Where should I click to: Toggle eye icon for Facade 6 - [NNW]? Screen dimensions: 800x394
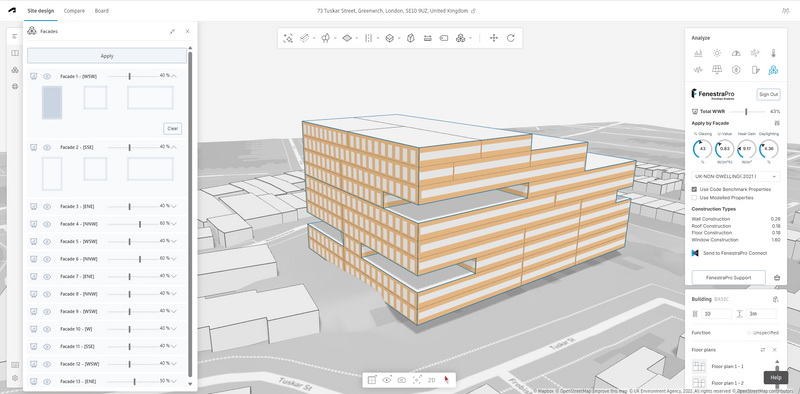point(47,259)
